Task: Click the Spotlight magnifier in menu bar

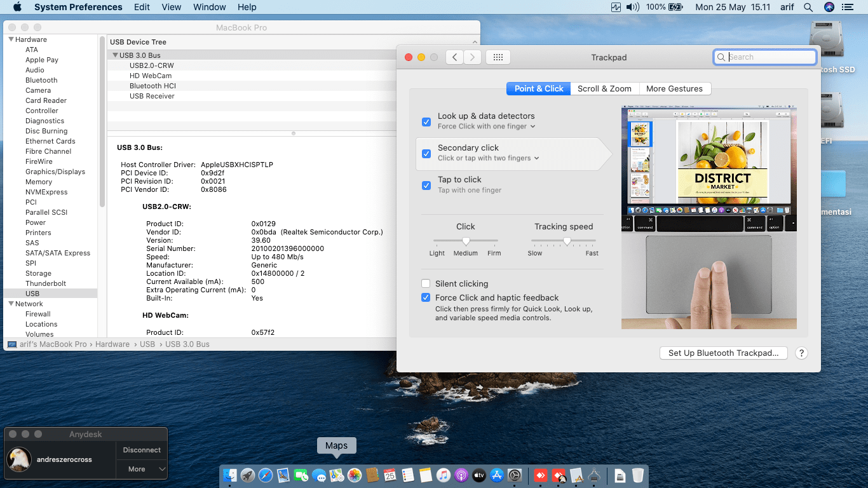Action: [x=808, y=7]
